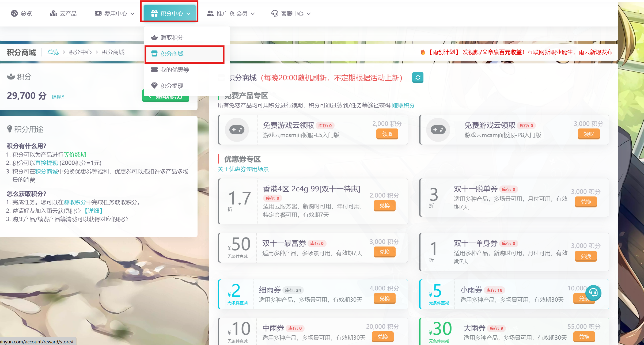Claim the 游戏云mcsm面板服-E5入门版 with 领取
Viewport: 644px width, 345px height.
387,134
